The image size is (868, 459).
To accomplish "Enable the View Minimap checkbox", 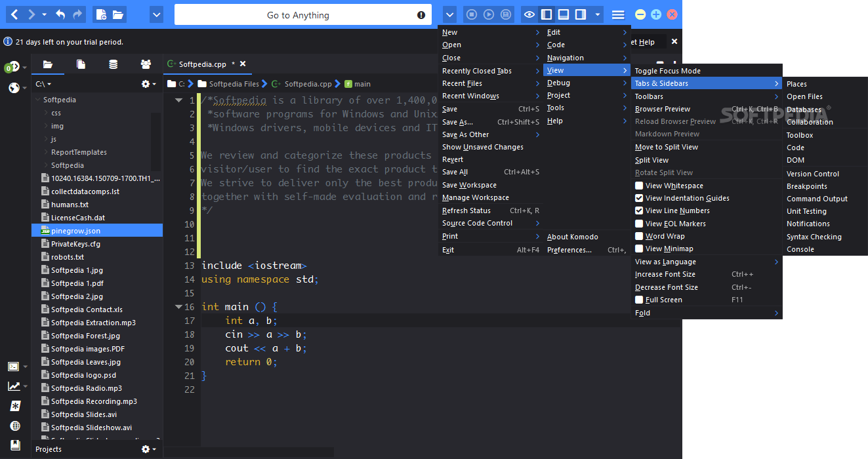I will pyautogui.click(x=639, y=249).
